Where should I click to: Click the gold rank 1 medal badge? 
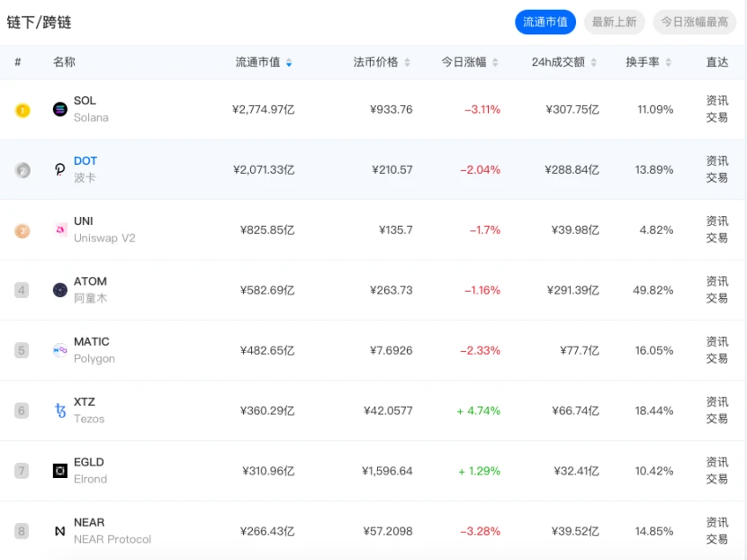tap(22, 110)
